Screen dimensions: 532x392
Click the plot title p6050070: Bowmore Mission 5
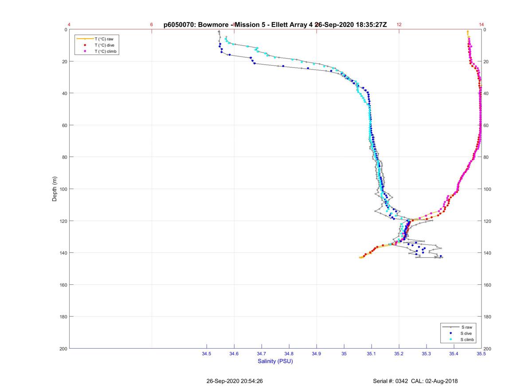[x=275, y=25]
